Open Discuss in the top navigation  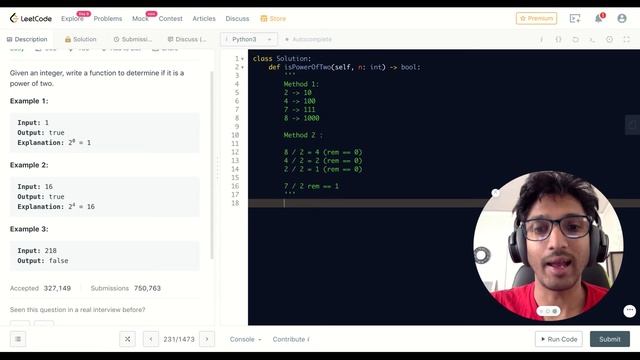coord(237,18)
